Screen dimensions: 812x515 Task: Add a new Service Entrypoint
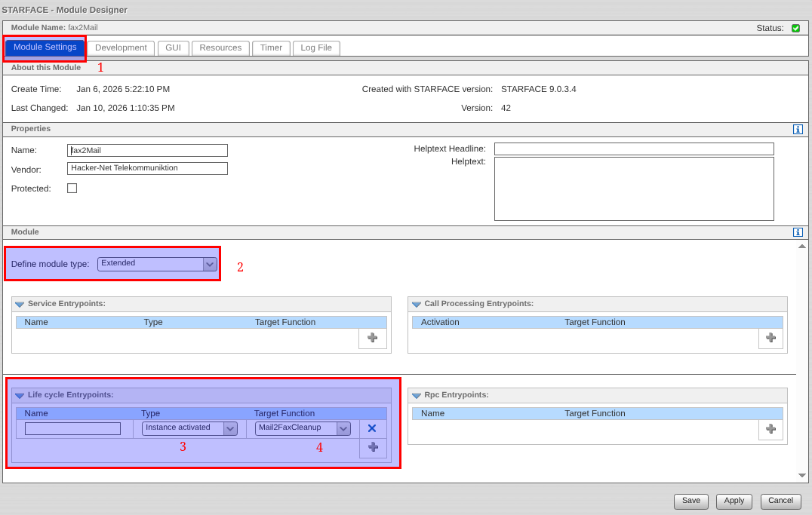point(372,338)
